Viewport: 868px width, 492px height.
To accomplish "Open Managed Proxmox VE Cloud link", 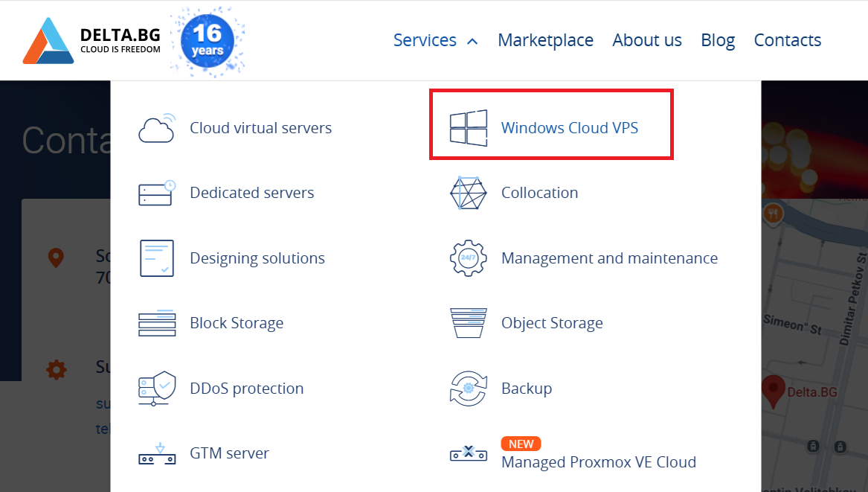I will tap(599, 462).
